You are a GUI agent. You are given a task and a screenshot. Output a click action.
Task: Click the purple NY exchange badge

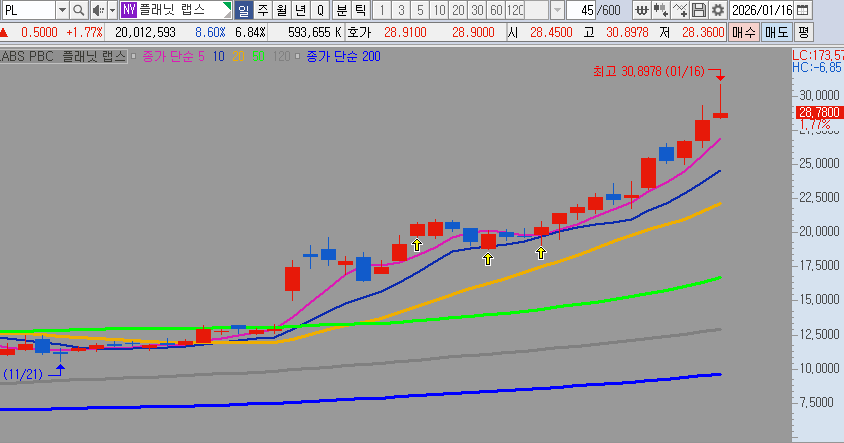(129, 10)
